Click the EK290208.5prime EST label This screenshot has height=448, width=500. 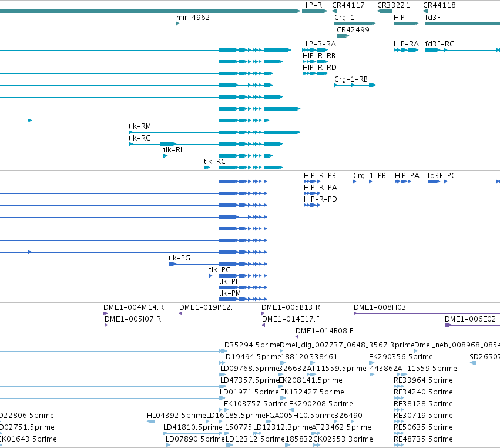click(x=321, y=404)
